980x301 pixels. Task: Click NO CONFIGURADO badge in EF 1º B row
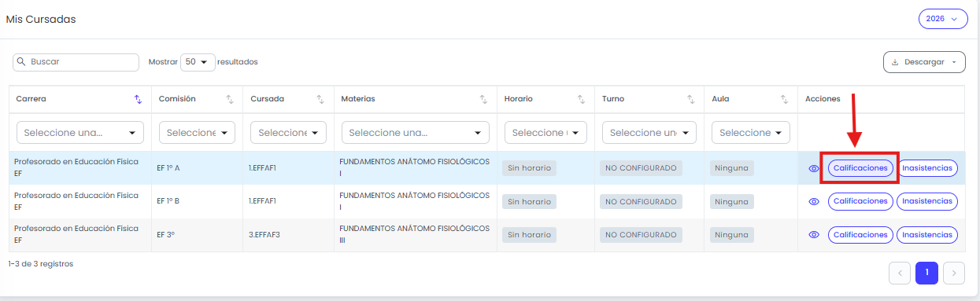click(642, 202)
